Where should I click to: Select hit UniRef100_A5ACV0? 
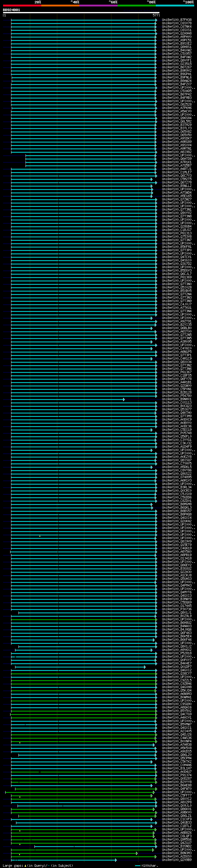[x=177, y=111]
